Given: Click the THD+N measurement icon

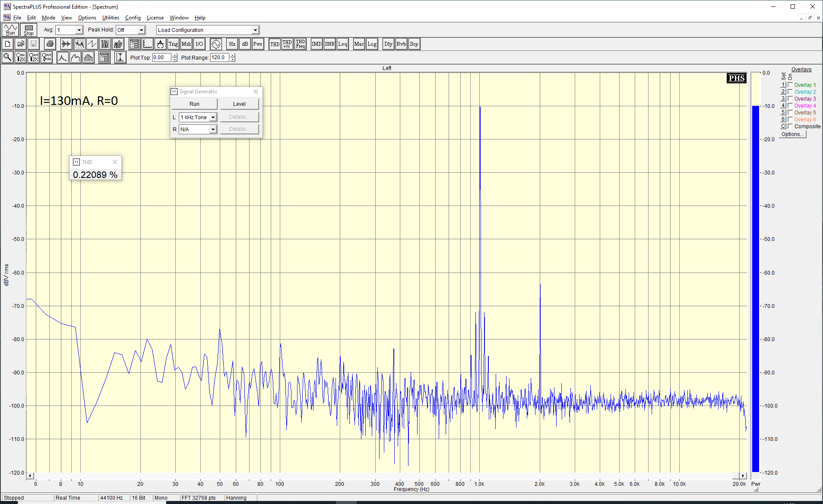Looking at the screenshot, I should (287, 44).
